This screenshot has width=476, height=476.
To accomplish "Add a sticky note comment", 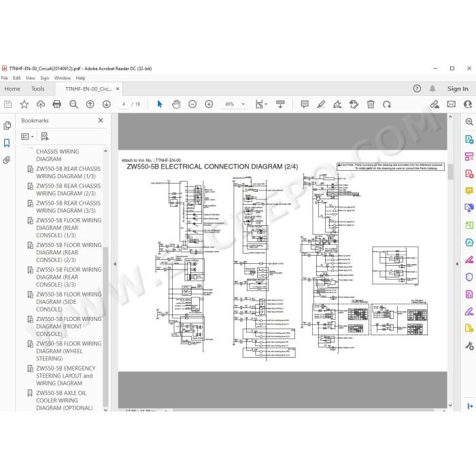I will tap(305, 105).
